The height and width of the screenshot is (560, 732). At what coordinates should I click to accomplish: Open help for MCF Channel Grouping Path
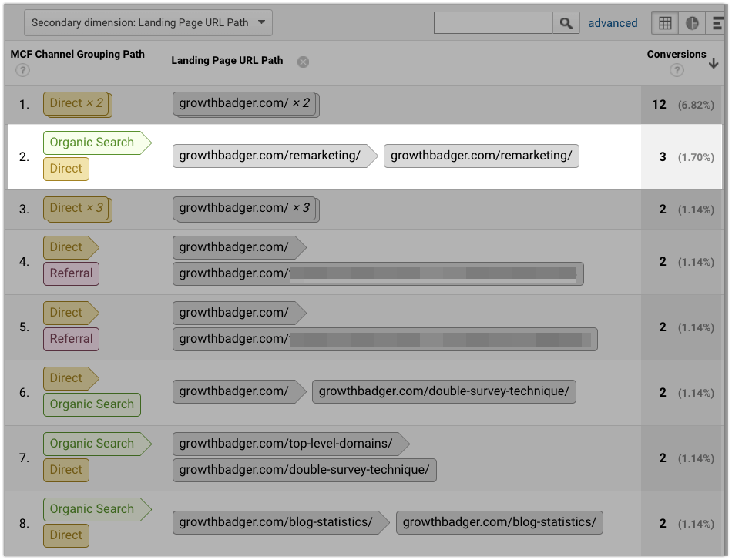pos(22,70)
